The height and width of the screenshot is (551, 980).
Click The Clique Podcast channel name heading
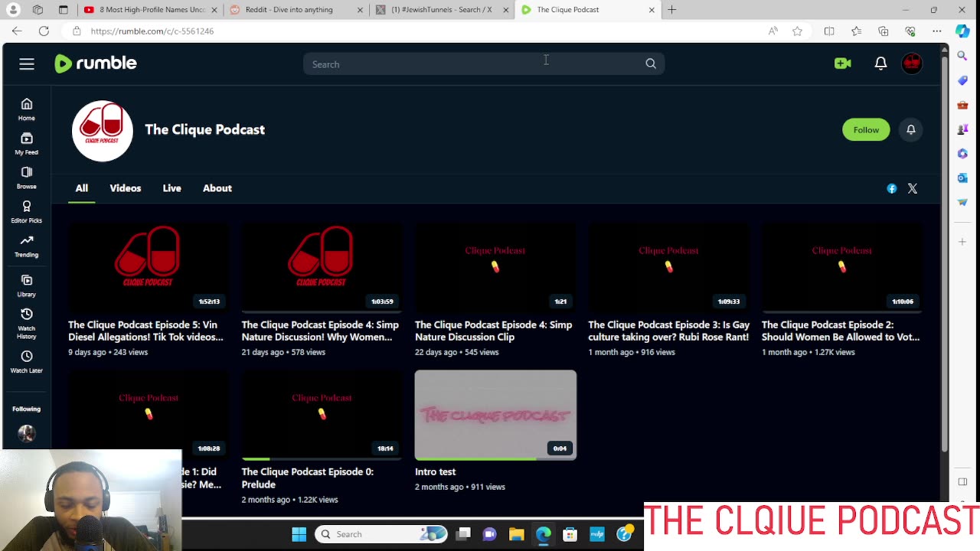coord(205,129)
